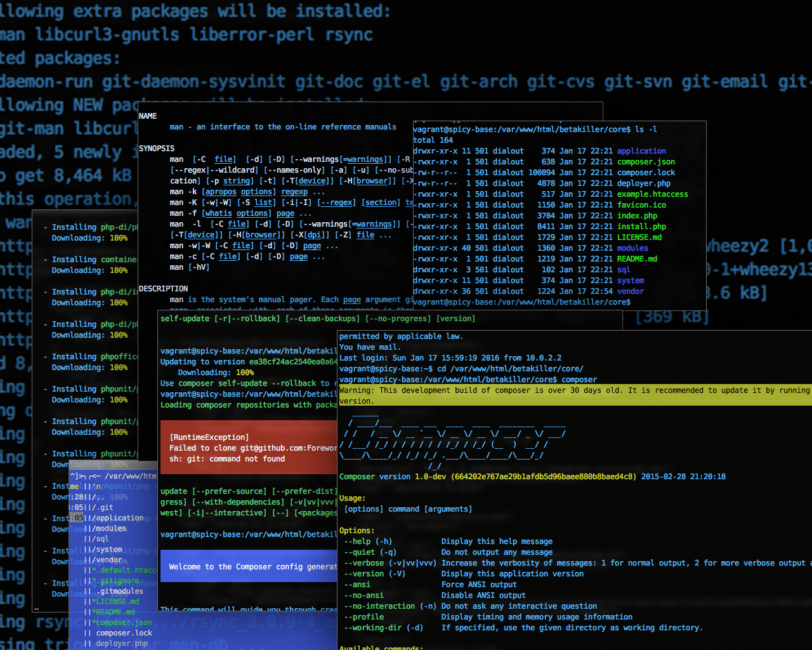Screen dimensions: 812x650
Task: Click 'example.htaccess' in the ls -l listing
Action: [x=653, y=194]
